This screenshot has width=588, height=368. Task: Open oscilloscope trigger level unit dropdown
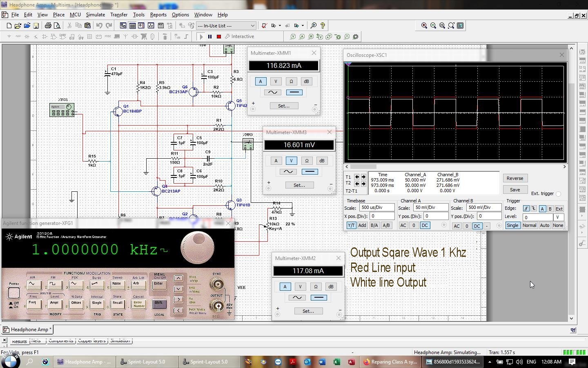pos(558,218)
